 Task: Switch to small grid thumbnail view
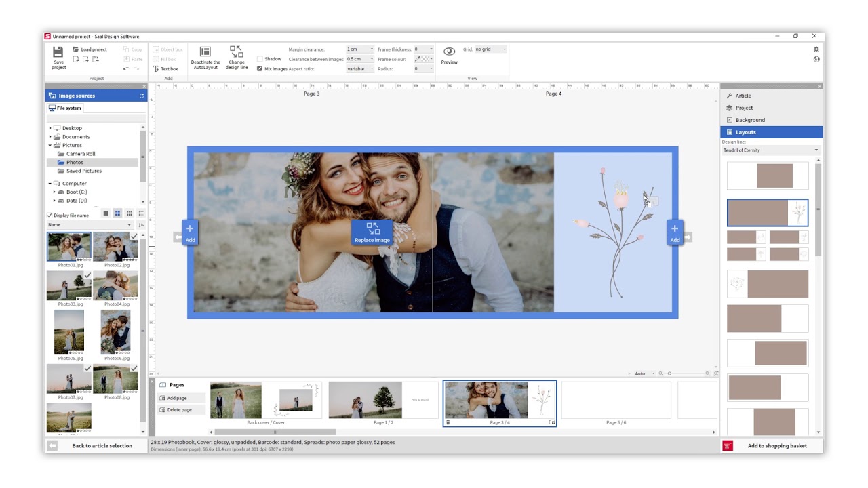pos(129,213)
